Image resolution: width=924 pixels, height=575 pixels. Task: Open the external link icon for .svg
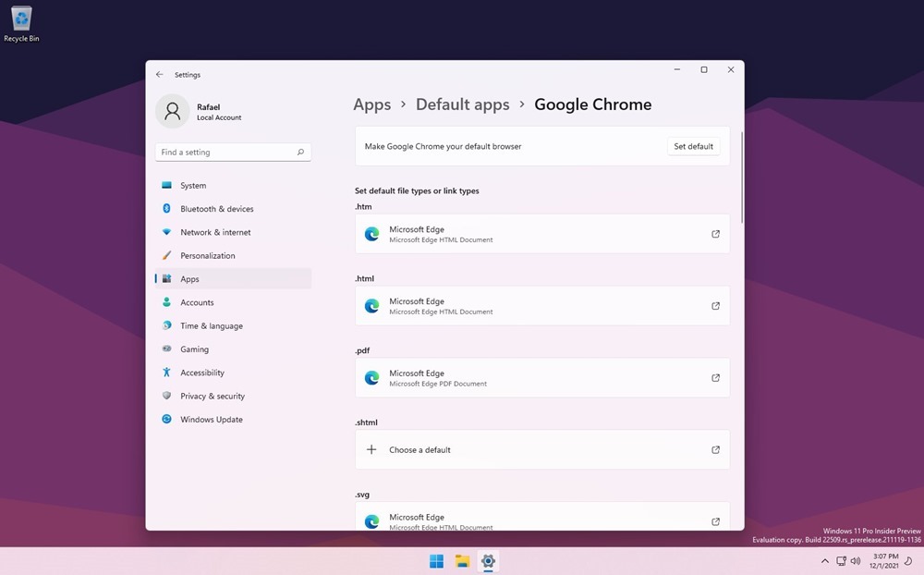(x=715, y=522)
